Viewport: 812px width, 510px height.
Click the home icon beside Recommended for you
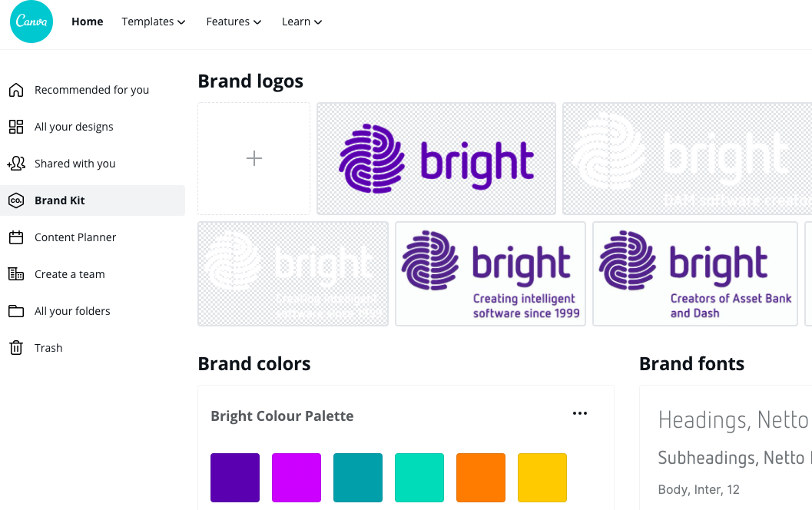[16, 90]
